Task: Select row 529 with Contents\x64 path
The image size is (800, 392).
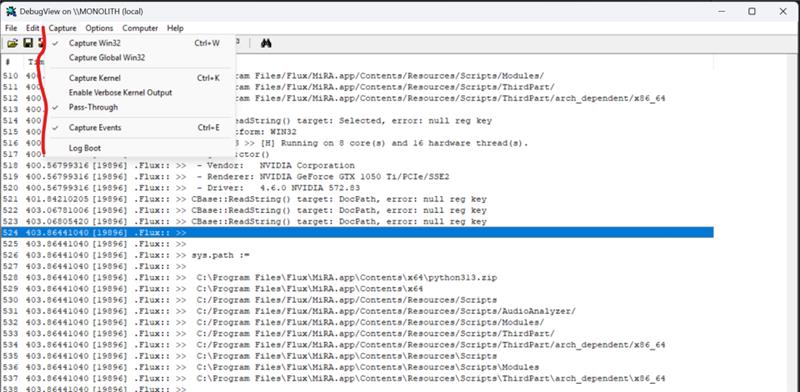Action: point(357,289)
